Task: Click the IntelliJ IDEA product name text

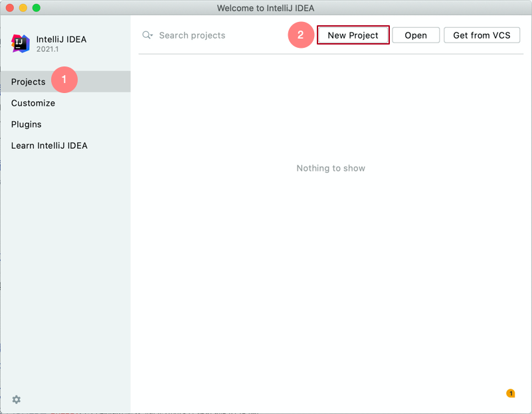Action: [61, 39]
